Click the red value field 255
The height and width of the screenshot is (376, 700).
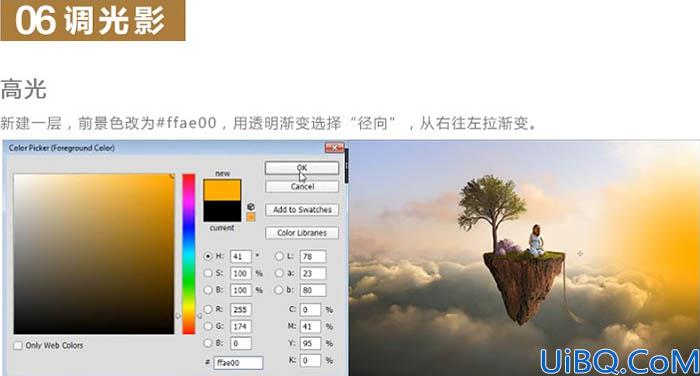241,309
